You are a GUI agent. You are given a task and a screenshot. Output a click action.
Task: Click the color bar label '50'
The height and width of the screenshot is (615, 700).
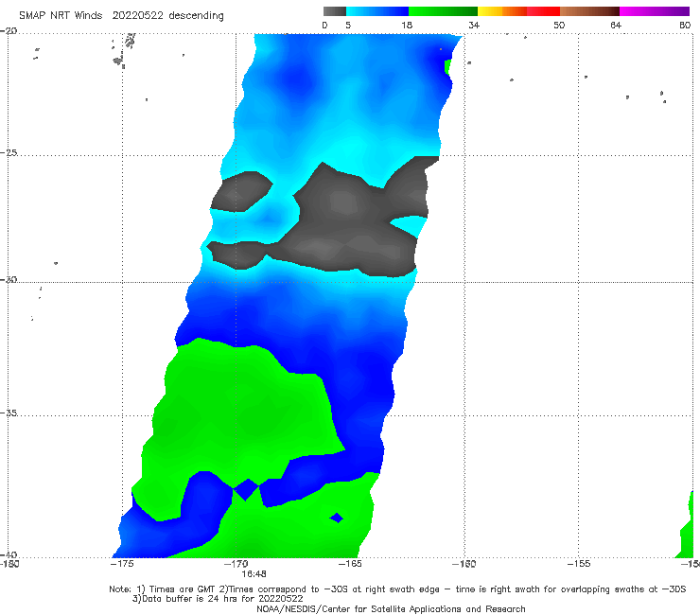coord(559,26)
